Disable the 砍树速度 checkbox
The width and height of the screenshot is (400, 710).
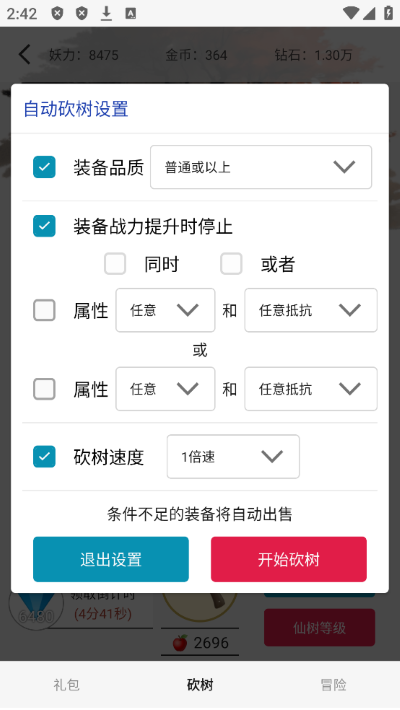click(44, 456)
